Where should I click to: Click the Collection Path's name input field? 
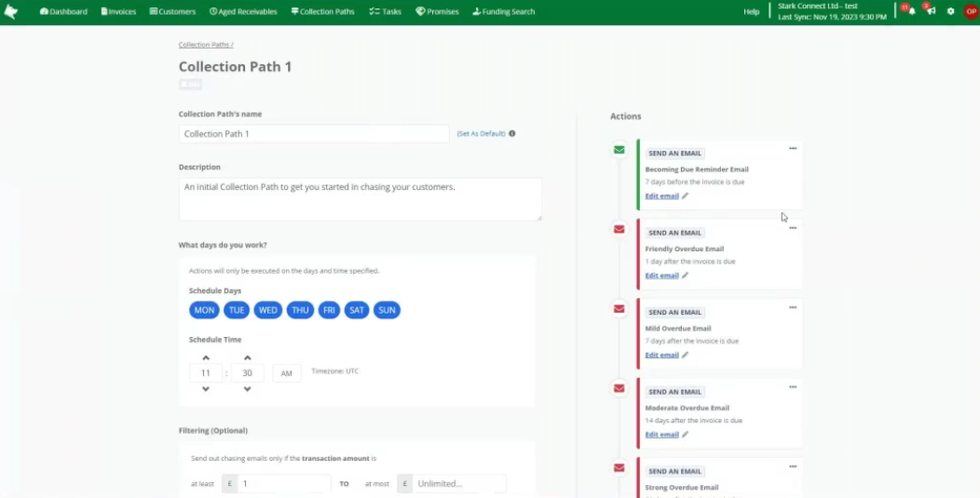point(314,134)
